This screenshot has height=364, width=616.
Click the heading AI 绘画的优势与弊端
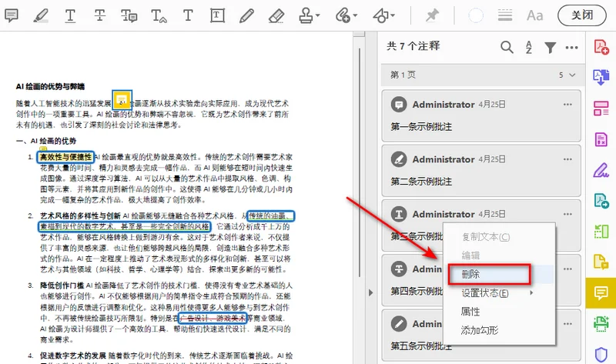click(x=50, y=86)
